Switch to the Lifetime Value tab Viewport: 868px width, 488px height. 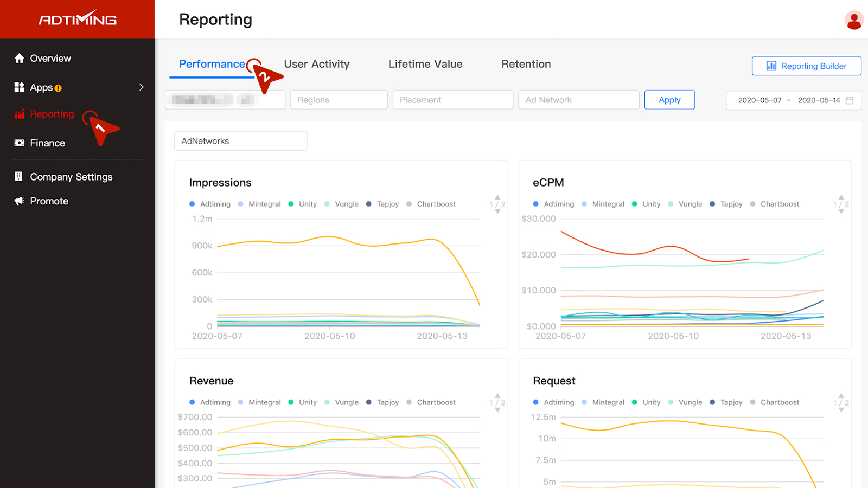click(425, 64)
